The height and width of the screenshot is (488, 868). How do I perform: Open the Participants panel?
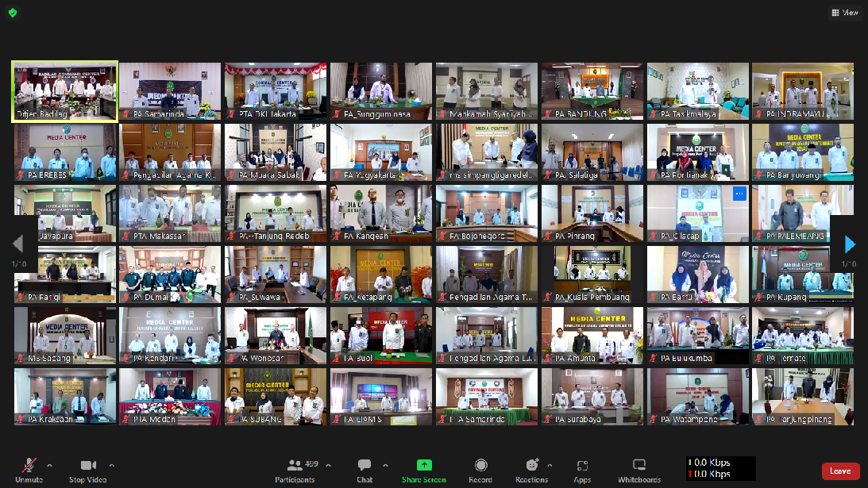(295, 469)
